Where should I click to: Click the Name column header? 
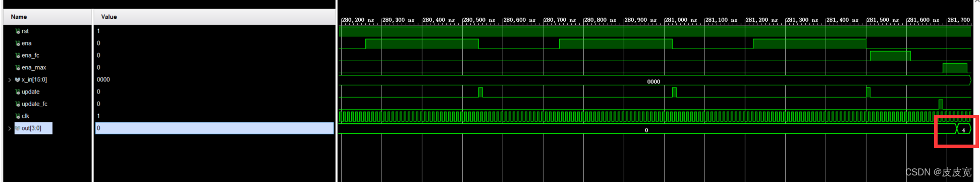coord(47,17)
